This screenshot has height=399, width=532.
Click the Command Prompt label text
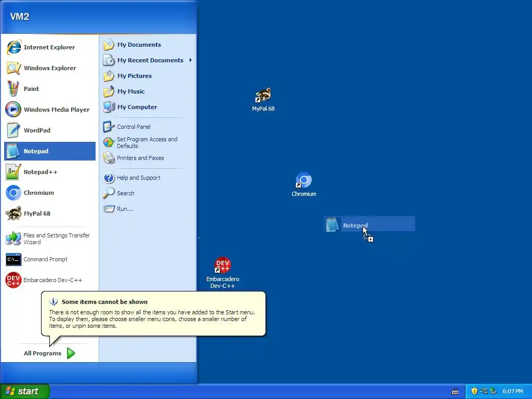46,259
